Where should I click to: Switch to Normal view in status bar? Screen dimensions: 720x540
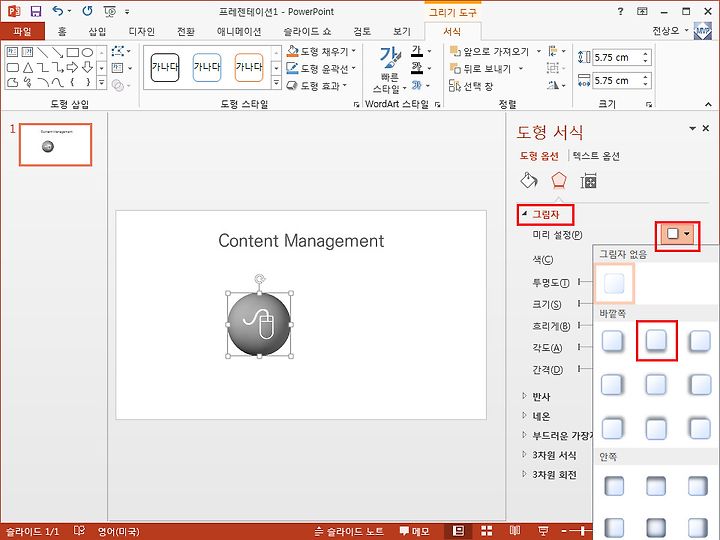coord(458,531)
